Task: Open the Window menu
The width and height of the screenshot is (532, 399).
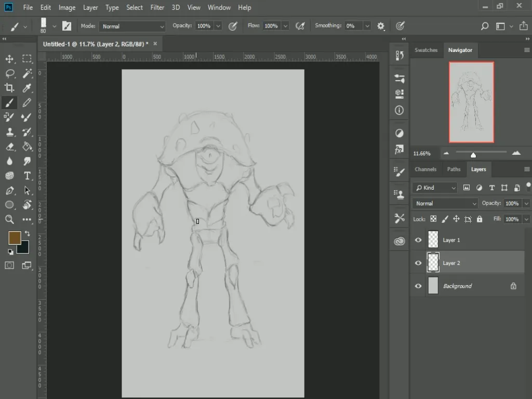Action: pyautogui.click(x=219, y=7)
